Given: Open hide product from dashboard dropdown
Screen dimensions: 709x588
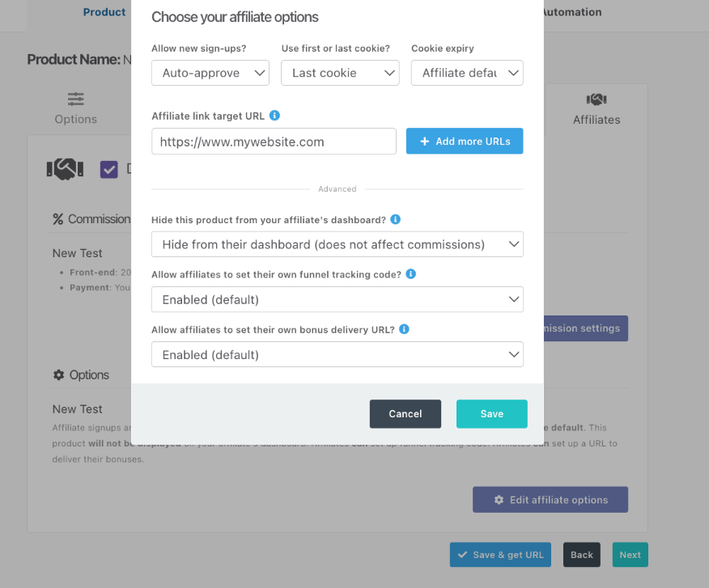Looking at the screenshot, I should tap(337, 244).
